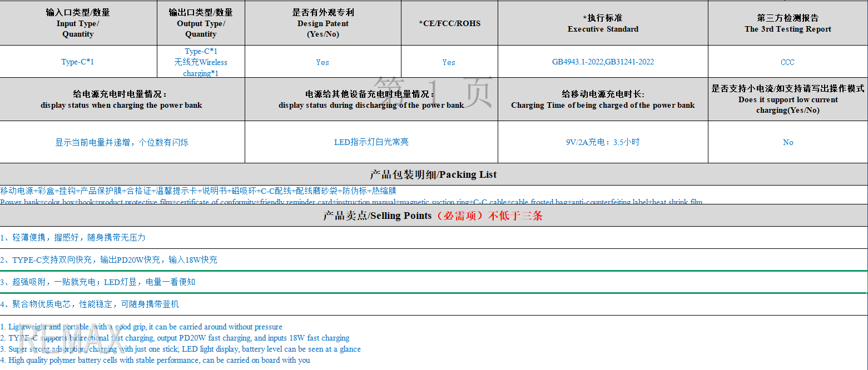The width and height of the screenshot is (868, 370).
Task: Click the Charging Time of power bank header
Action: coord(603,100)
